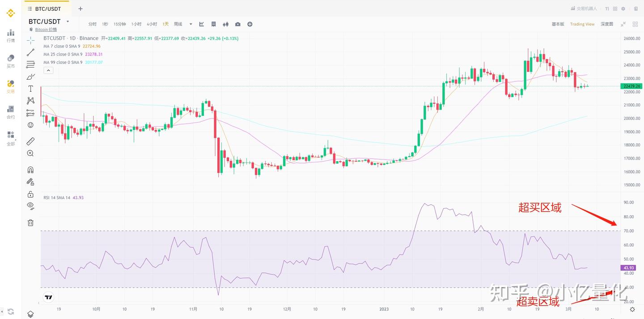Select the 分时 time interval
The width and height of the screenshot is (644, 319).
click(x=92, y=24)
